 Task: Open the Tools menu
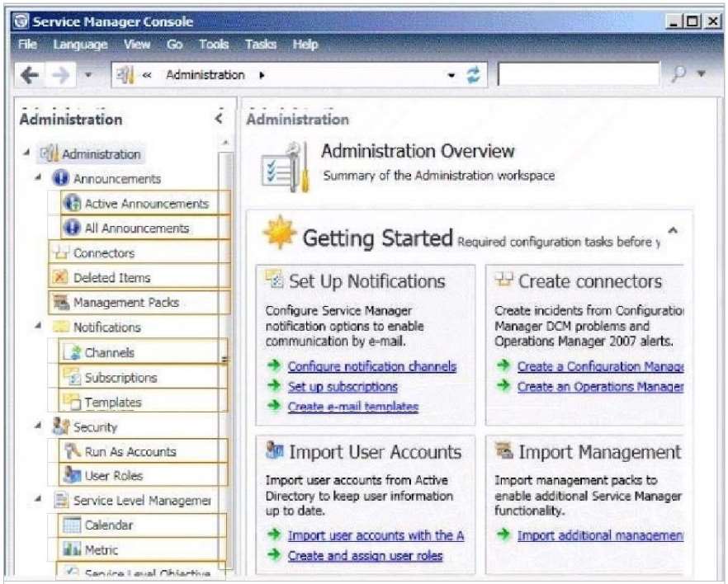pos(214,45)
